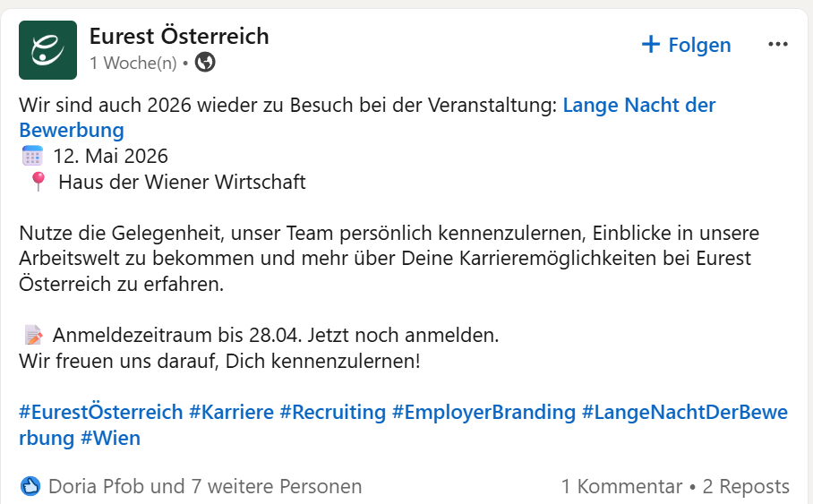This screenshot has height=504, width=813.
Task: View the 1 Kommentar link
Action: (621, 486)
